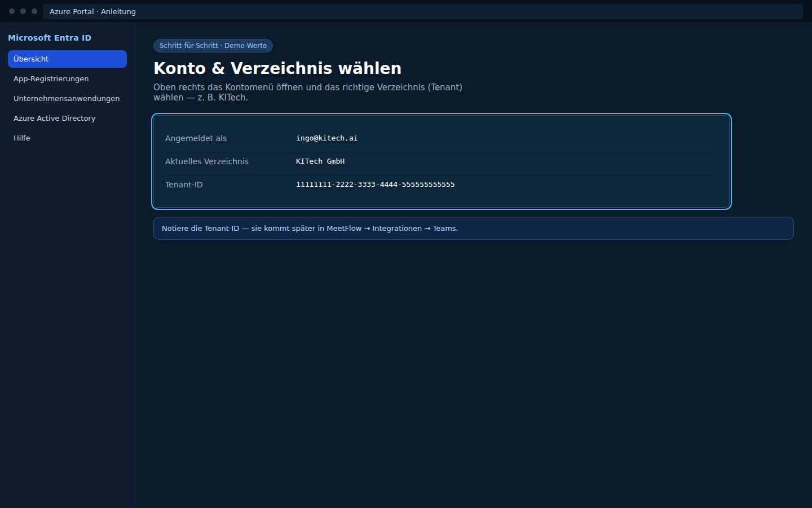Click the Angemeldet als label

pos(196,138)
